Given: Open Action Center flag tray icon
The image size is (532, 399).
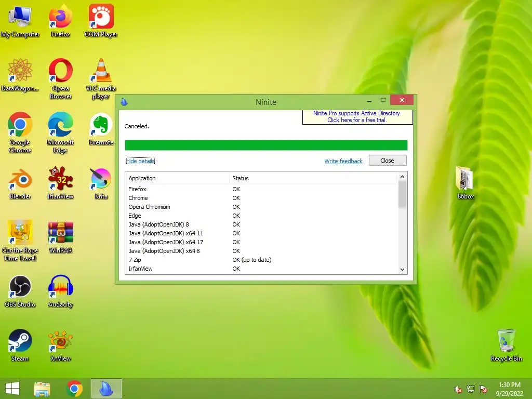Looking at the screenshot, I should coord(483,389).
